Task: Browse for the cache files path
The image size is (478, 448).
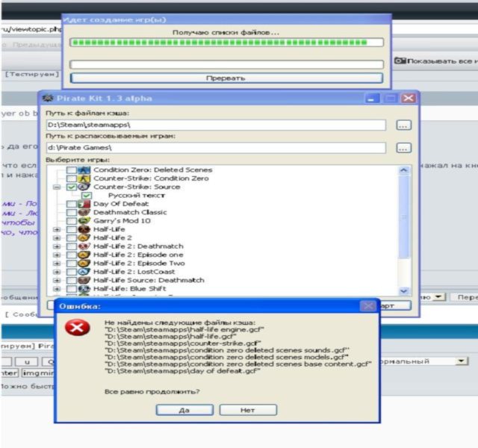Action: (x=403, y=125)
